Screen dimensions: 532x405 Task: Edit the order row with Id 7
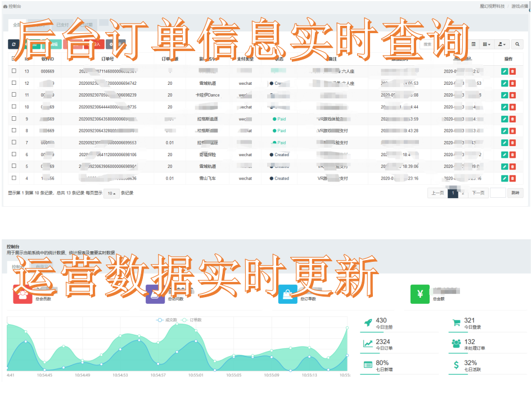click(x=504, y=143)
